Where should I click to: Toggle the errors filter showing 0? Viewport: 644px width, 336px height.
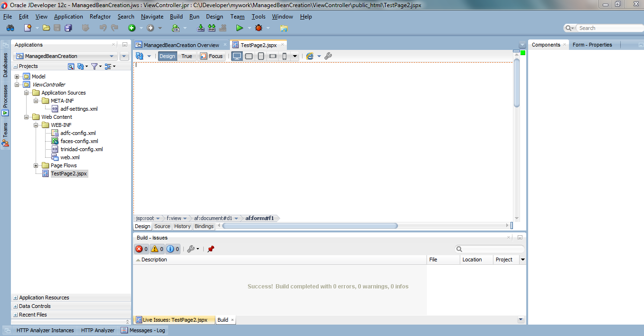coord(142,249)
